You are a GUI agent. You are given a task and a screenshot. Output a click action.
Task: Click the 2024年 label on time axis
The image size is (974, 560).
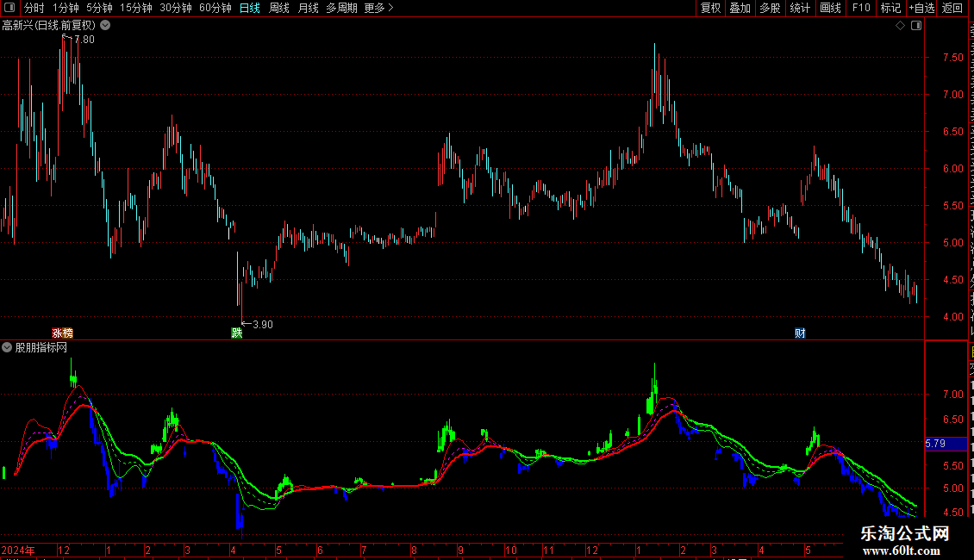pos(18,551)
